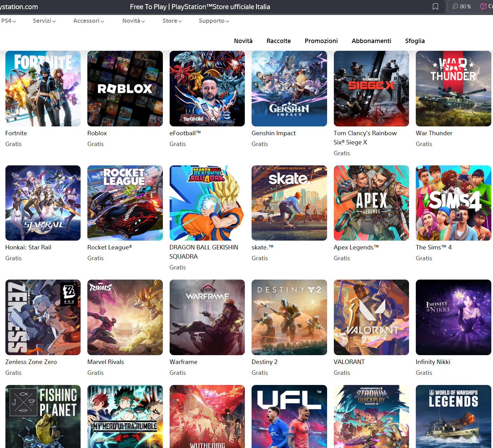Click the Rocket League® title text
Image resolution: width=493 pixels, height=448 pixels.
pos(110,247)
